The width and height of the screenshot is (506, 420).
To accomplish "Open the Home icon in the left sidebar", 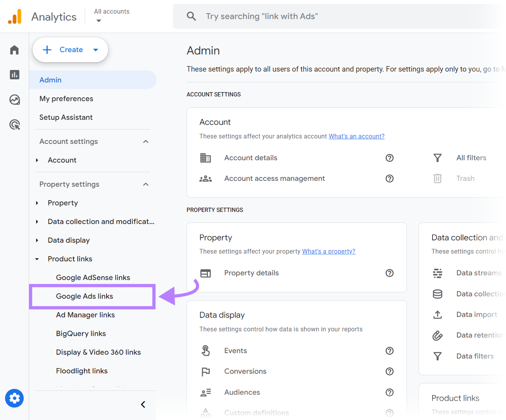I will [x=14, y=50].
